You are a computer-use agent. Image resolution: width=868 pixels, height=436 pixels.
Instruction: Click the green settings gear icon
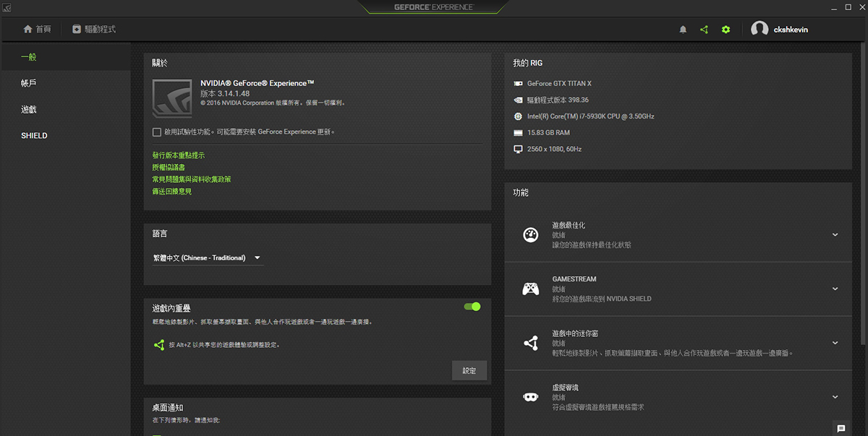coord(726,30)
